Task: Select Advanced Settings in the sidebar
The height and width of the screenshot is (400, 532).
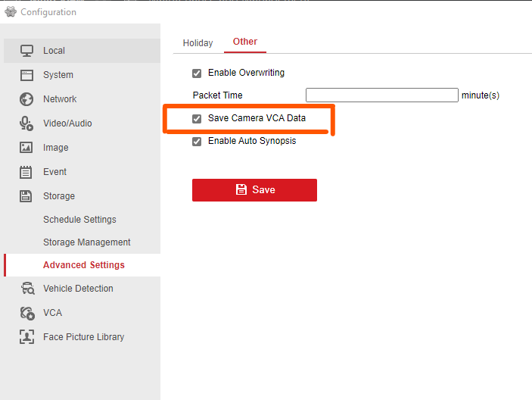Action: (x=83, y=265)
